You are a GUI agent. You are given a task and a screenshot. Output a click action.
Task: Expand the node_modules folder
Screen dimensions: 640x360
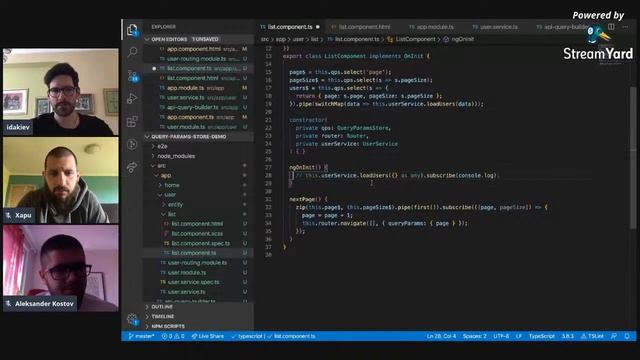176,156
